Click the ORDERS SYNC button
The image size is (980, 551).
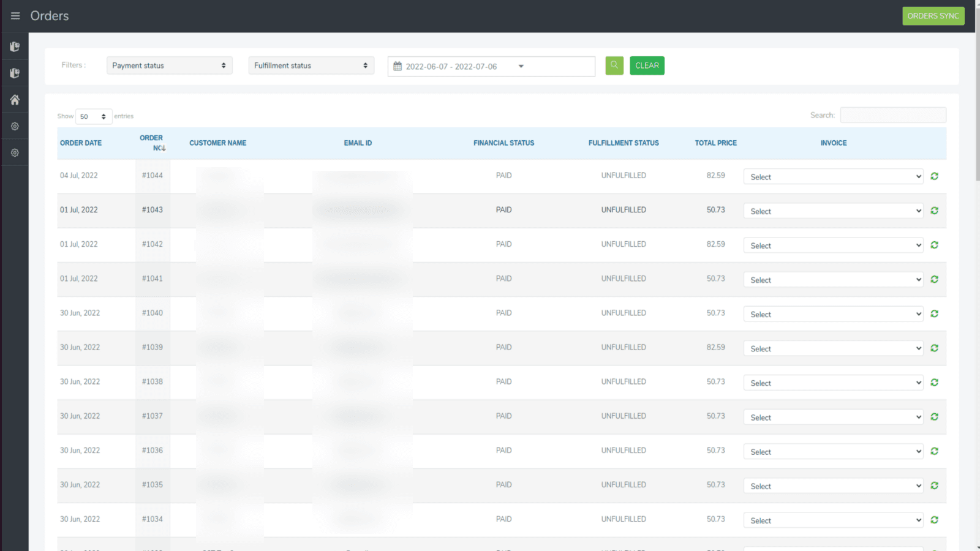pos(933,15)
